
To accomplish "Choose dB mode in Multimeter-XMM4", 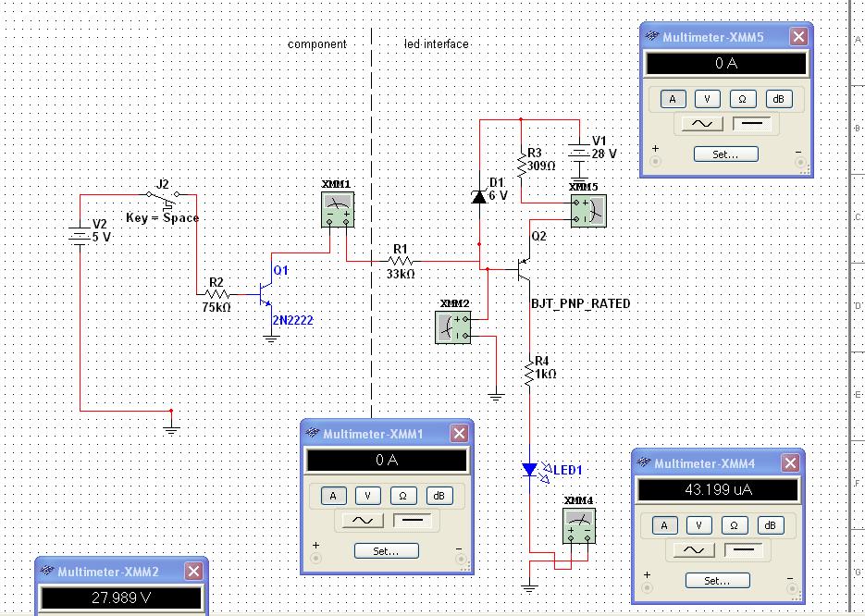I will (x=769, y=525).
